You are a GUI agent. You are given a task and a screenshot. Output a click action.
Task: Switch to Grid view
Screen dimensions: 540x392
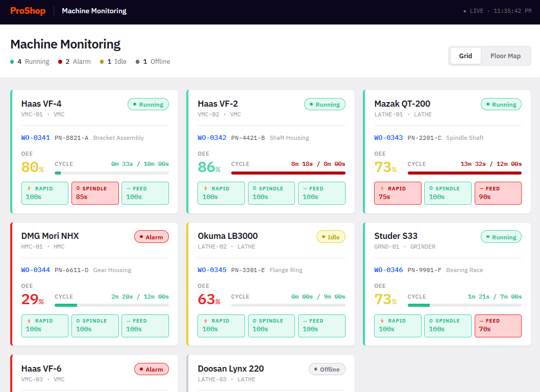[x=465, y=56]
